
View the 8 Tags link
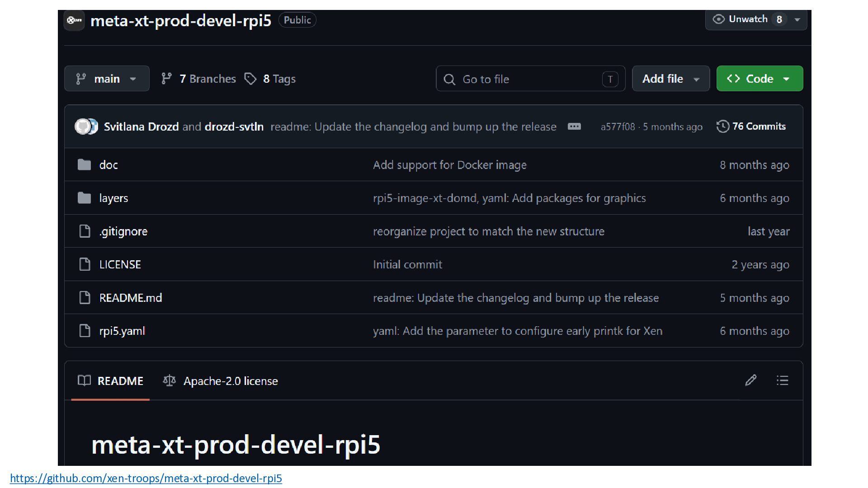pos(270,79)
